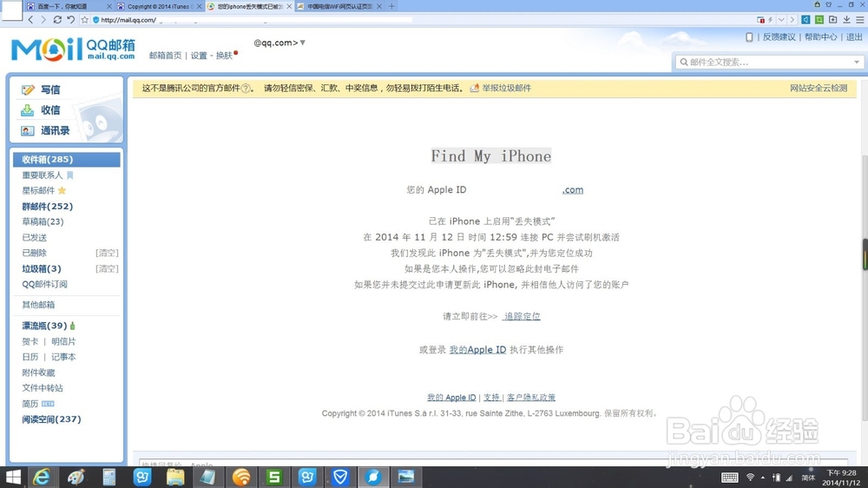Open 通讯录 contacts
The image size is (868, 488).
coord(55,131)
